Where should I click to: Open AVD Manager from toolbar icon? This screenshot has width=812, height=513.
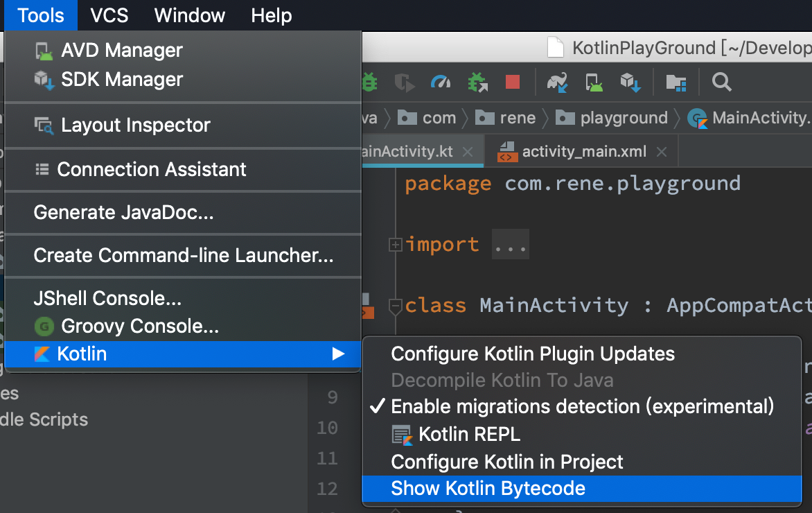594,82
